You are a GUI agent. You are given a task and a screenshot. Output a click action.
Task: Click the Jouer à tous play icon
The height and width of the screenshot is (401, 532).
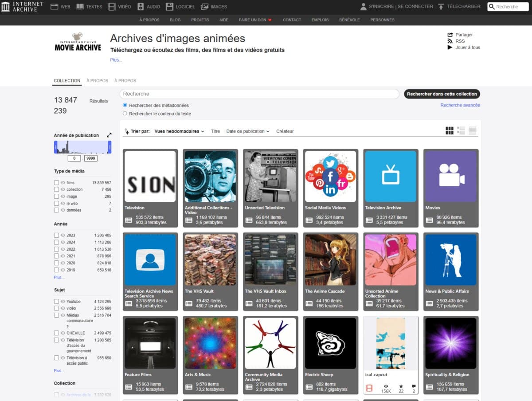(450, 47)
